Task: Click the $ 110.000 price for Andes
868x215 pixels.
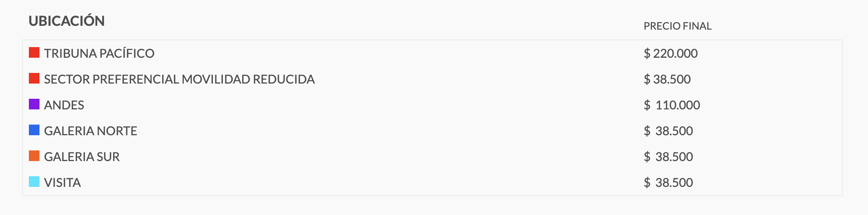Action: click(x=672, y=105)
